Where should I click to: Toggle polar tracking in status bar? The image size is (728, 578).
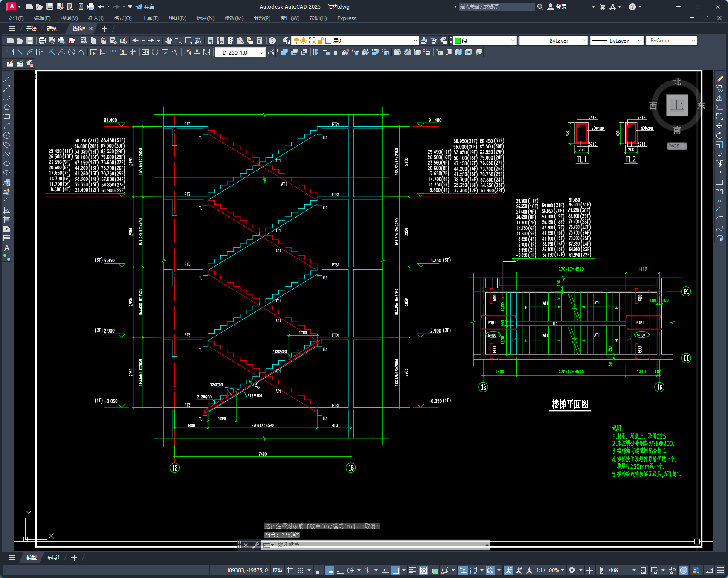351,570
